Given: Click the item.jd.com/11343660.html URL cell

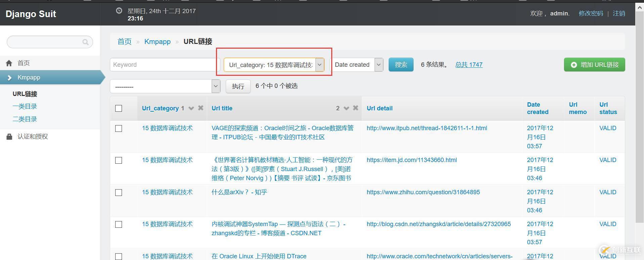Looking at the screenshot, I should point(412,160).
